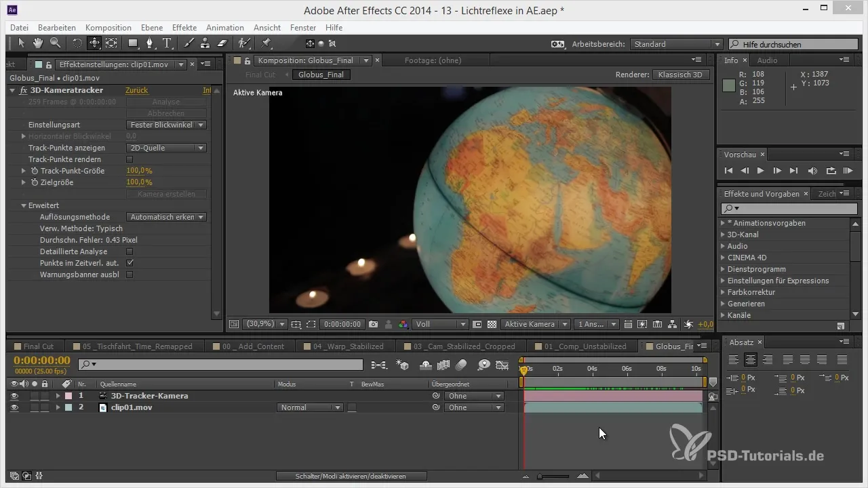Select the Clone Stamp tool
Screen dimensions: 868x488
[x=205, y=43]
